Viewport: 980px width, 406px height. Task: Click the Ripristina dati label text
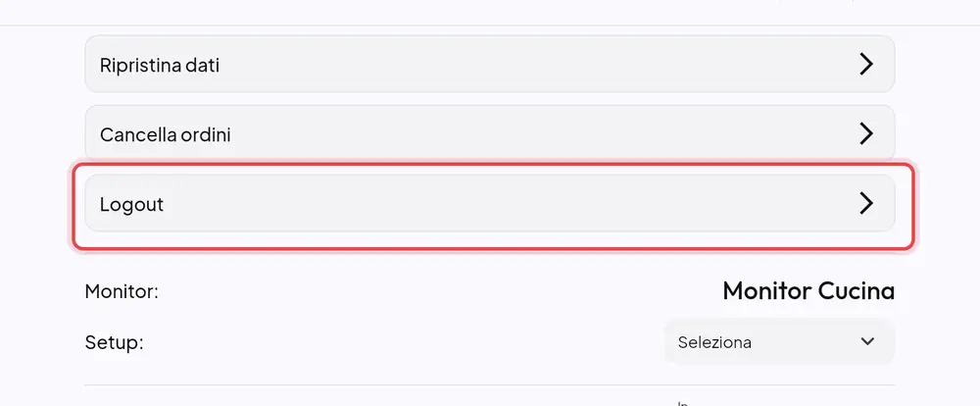coord(160,65)
